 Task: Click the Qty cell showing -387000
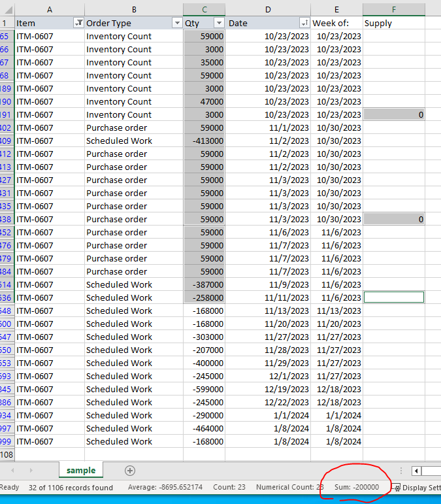pyautogui.click(x=204, y=284)
